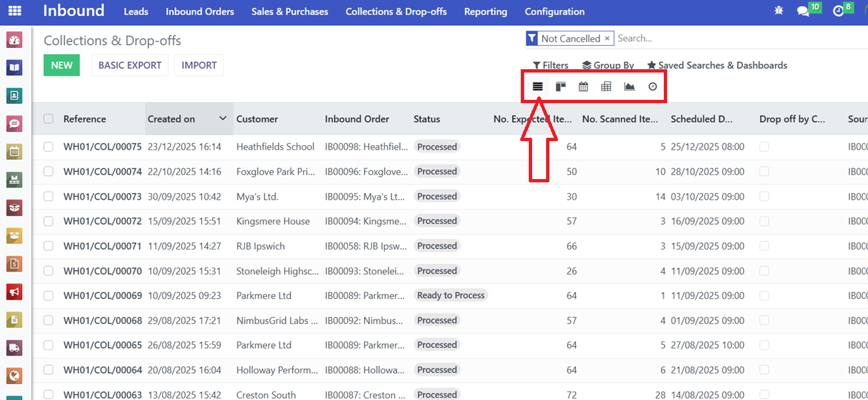Open the conversations icon with 10 badge
Viewport: 868px width, 400px height.
(803, 11)
